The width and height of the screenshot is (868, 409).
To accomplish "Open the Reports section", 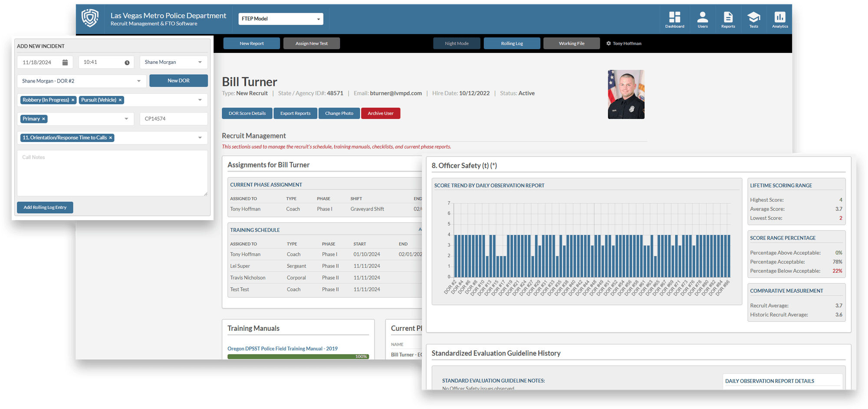I will tap(728, 19).
